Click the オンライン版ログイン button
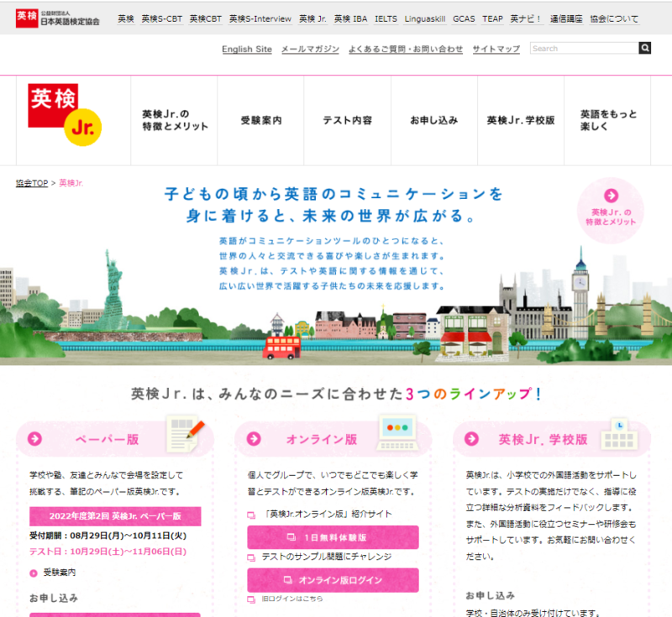This screenshot has height=617, width=672. 333,580
